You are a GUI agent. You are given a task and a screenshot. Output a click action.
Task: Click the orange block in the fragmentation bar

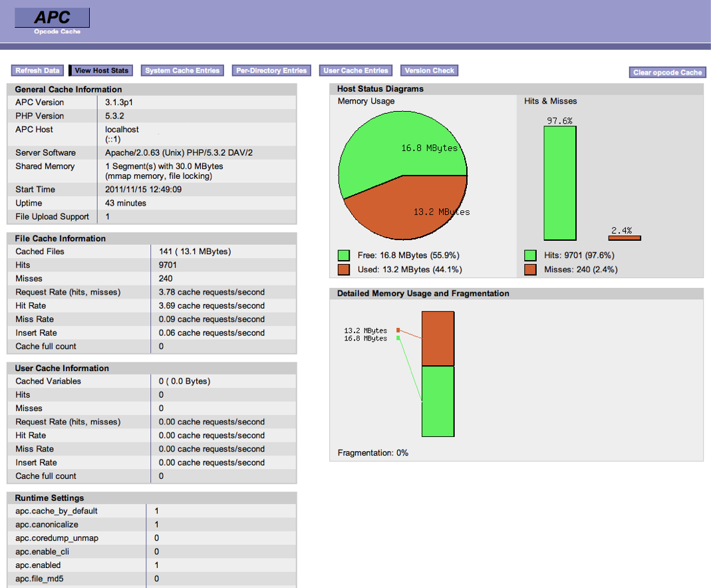(x=438, y=339)
